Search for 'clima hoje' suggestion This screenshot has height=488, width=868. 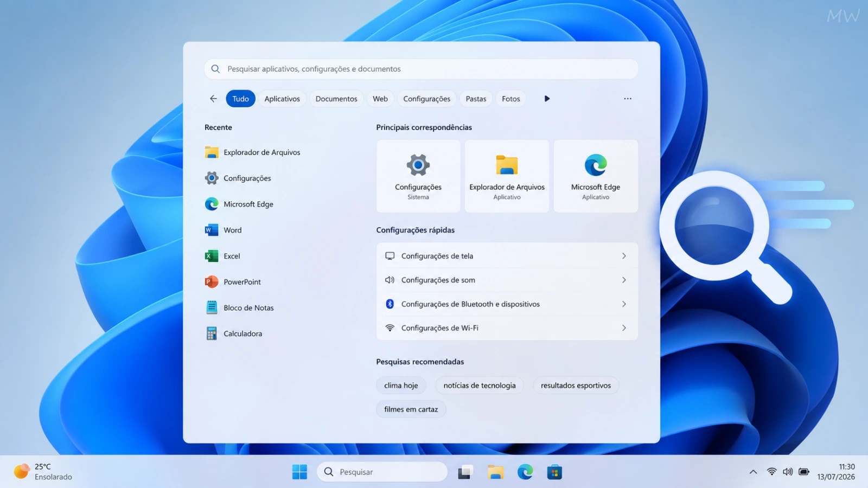click(x=401, y=386)
